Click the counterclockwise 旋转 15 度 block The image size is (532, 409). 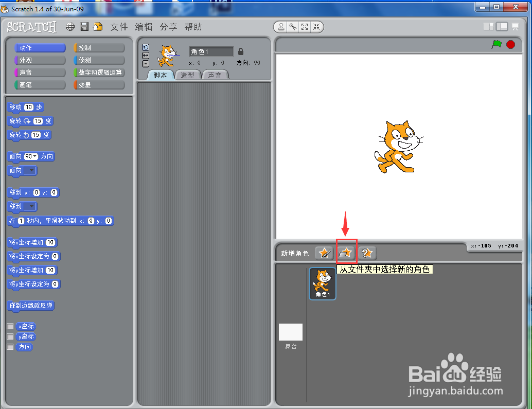coord(29,135)
